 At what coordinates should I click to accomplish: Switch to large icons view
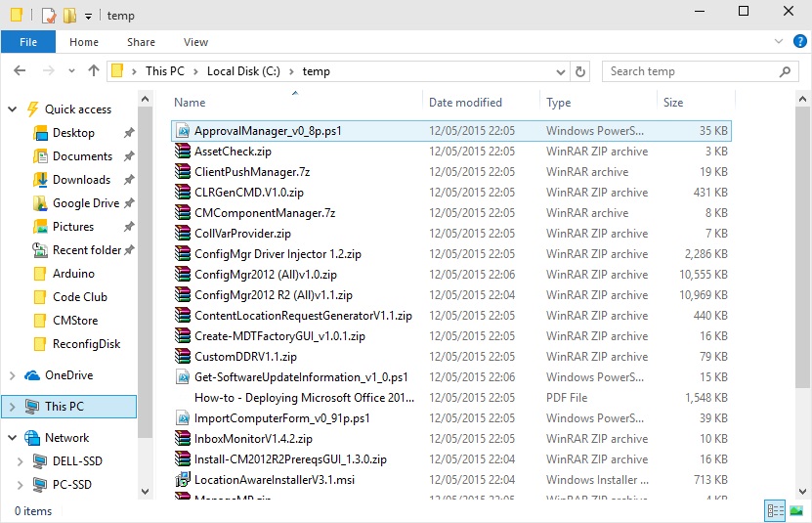[x=796, y=511]
